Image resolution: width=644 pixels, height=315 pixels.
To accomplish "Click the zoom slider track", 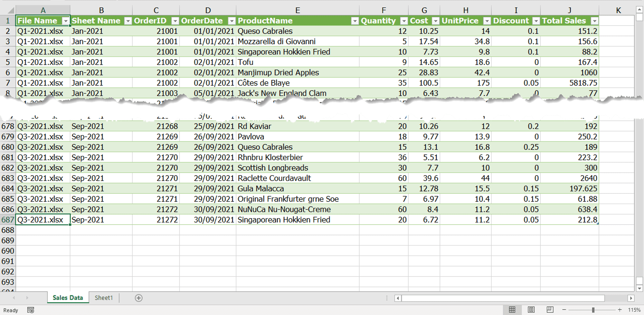I will (x=593, y=309).
